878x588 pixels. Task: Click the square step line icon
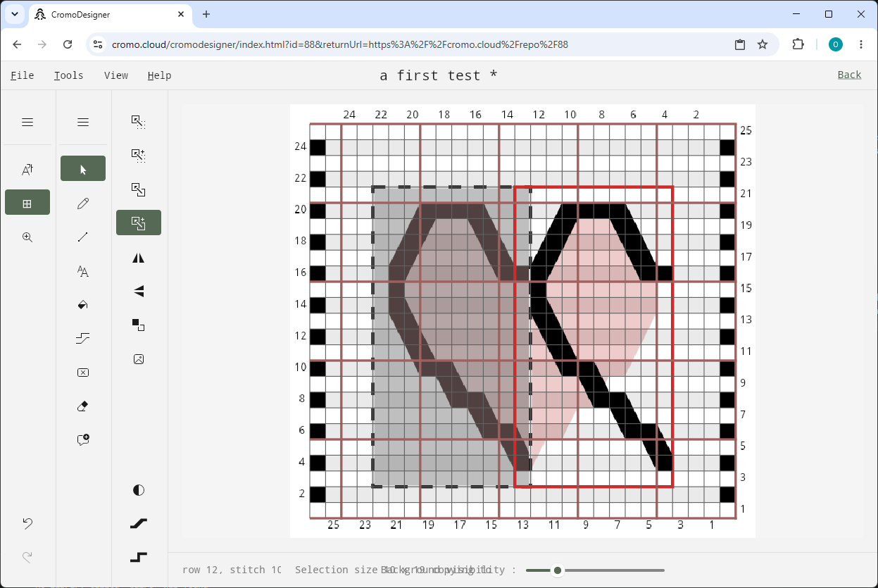coord(139,557)
